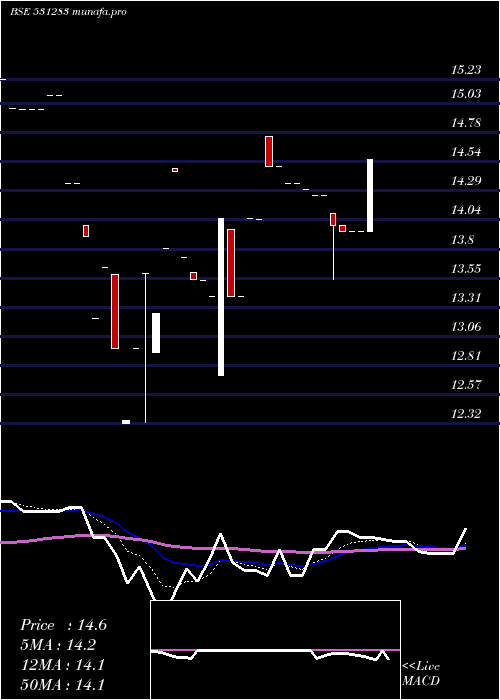The width and height of the screenshot is (500, 700).
Task: Click the small white candle near 13.06
Action: click(x=156, y=333)
